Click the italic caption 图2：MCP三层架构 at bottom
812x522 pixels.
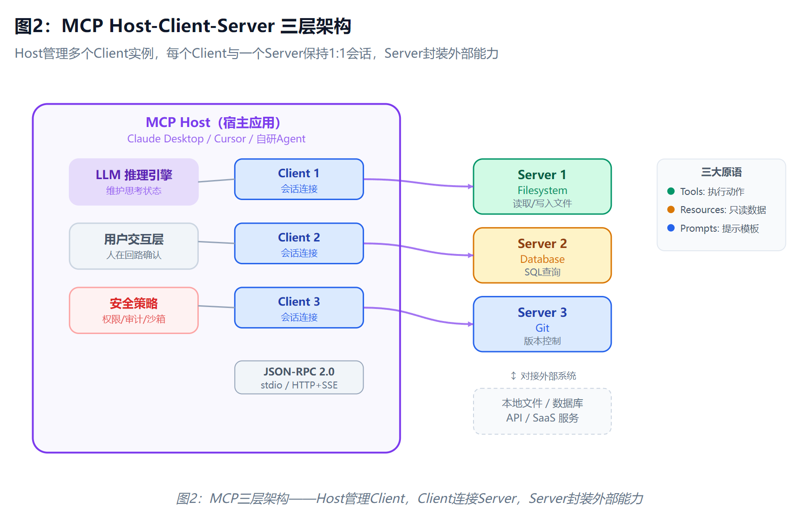tap(410, 499)
